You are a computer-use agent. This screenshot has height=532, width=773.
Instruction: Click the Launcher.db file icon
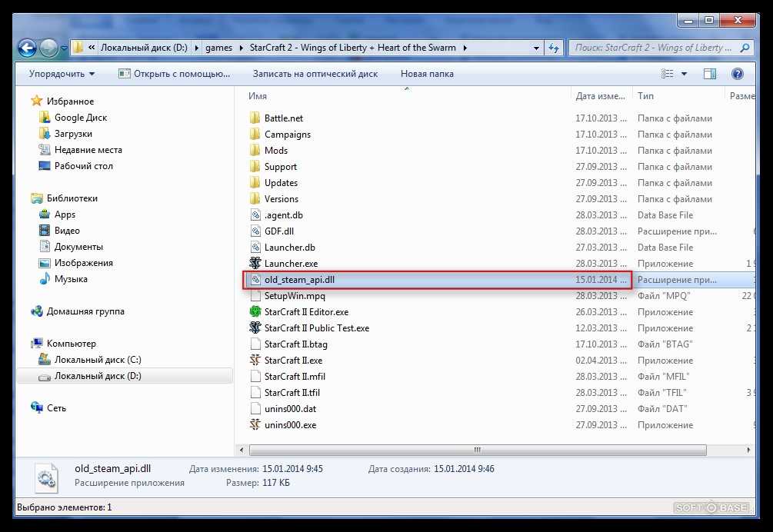[255, 248]
